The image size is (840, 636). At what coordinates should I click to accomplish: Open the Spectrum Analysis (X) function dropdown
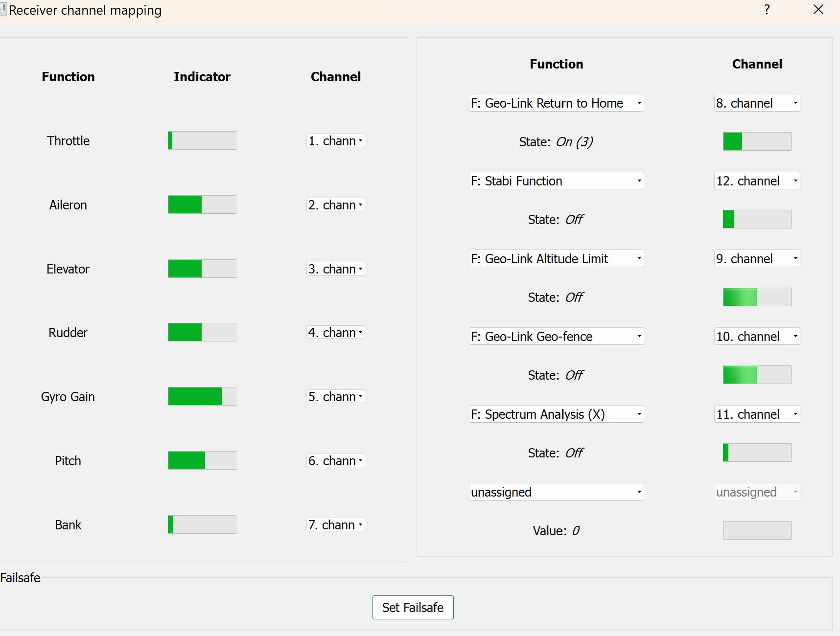point(556,414)
